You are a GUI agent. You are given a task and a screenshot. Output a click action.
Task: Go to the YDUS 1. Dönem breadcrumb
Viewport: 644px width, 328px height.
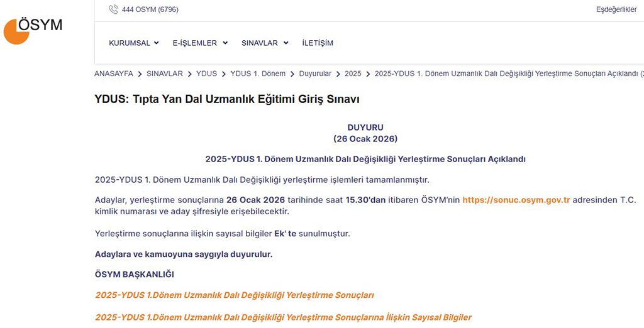[258, 74]
